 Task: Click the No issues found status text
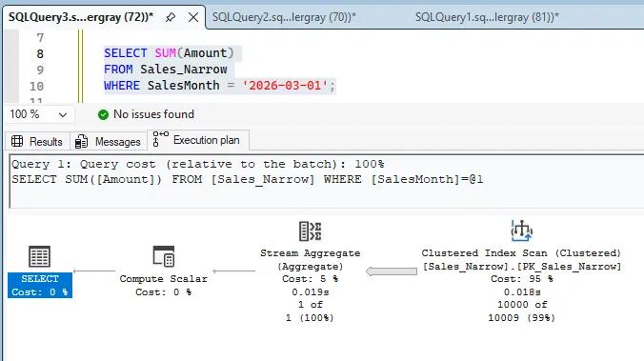(x=153, y=114)
